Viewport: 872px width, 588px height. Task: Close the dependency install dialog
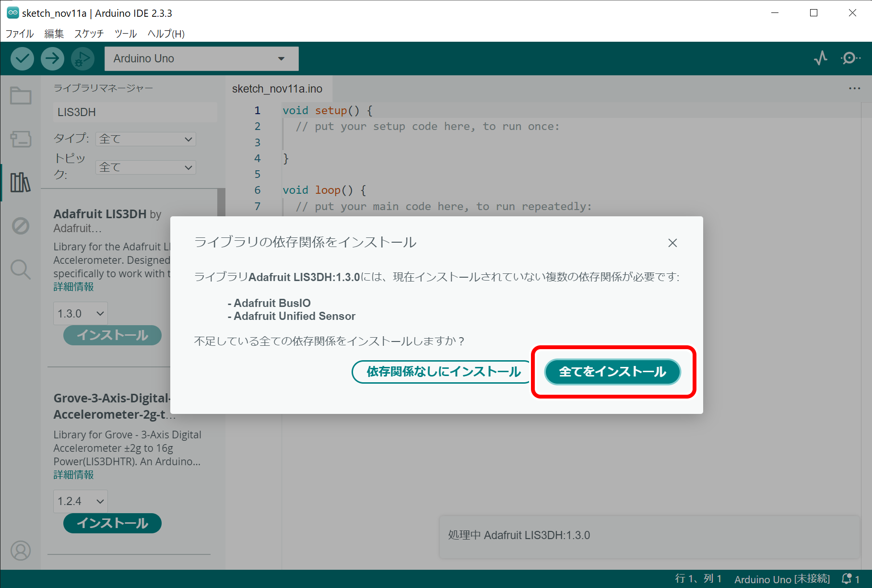(x=672, y=243)
